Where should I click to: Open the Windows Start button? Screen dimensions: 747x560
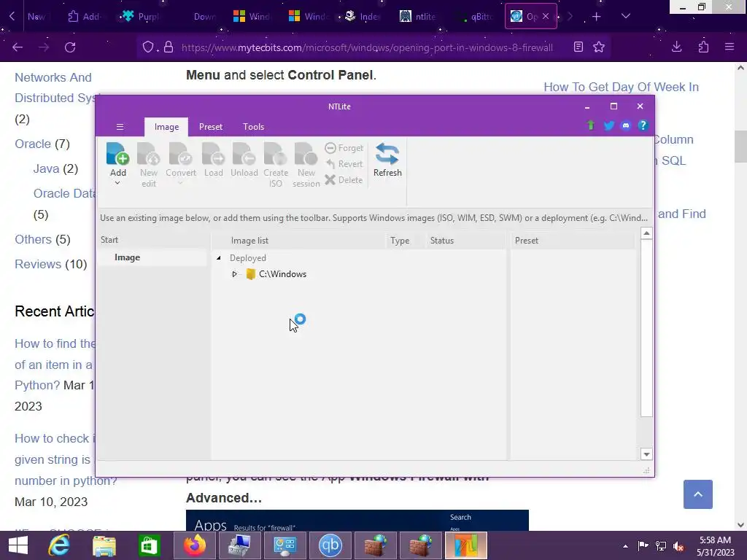coord(18,545)
